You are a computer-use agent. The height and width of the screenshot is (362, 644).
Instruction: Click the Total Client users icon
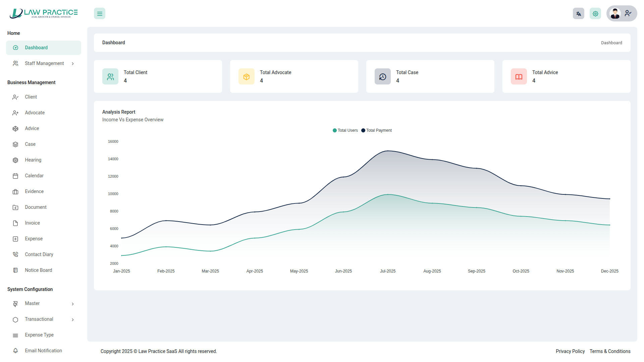(110, 77)
